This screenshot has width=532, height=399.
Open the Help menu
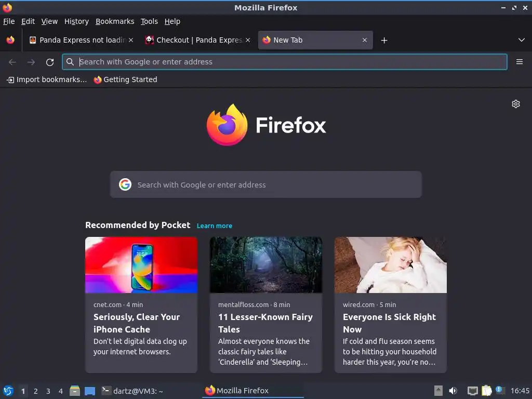(x=172, y=21)
